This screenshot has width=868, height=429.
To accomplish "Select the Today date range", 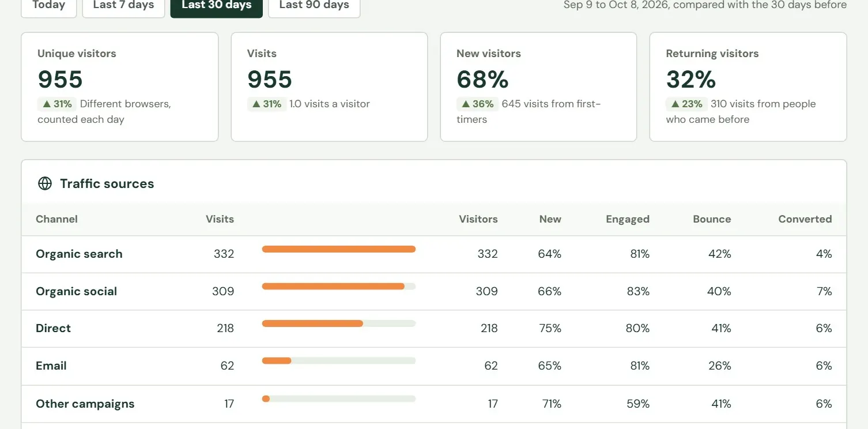I will pos(49,6).
